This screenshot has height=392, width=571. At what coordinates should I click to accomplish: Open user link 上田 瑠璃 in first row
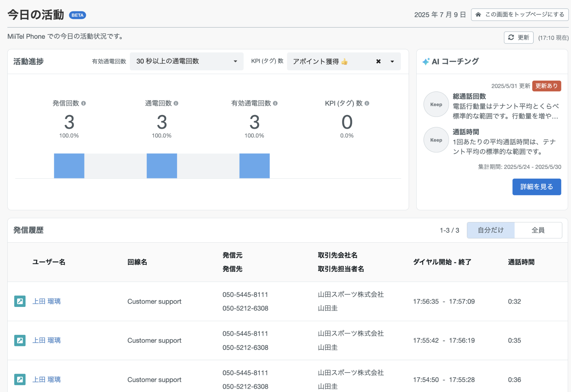click(x=47, y=301)
